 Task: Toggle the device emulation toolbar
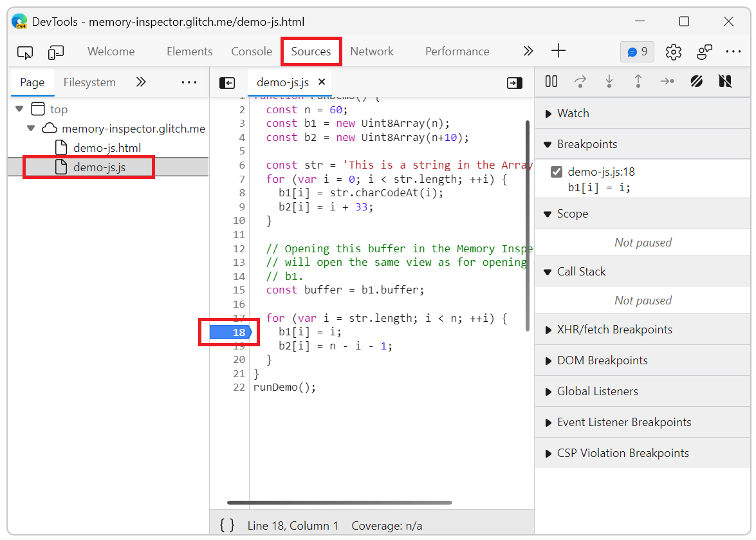tap(55, 52)
